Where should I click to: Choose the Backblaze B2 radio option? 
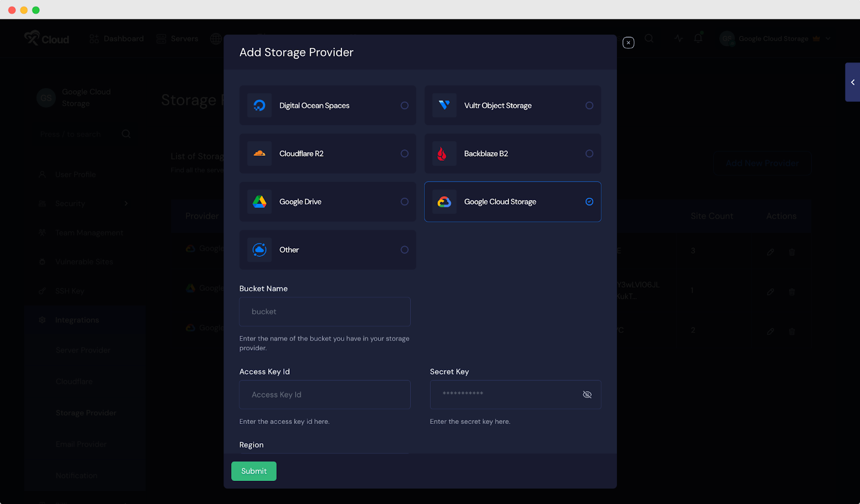point(589,154)
